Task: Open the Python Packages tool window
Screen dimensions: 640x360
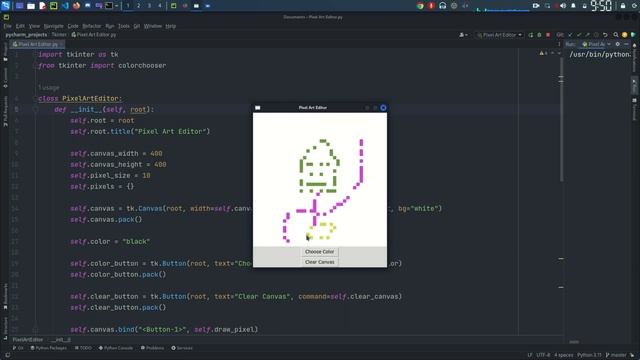Action: tap(48, 348)
